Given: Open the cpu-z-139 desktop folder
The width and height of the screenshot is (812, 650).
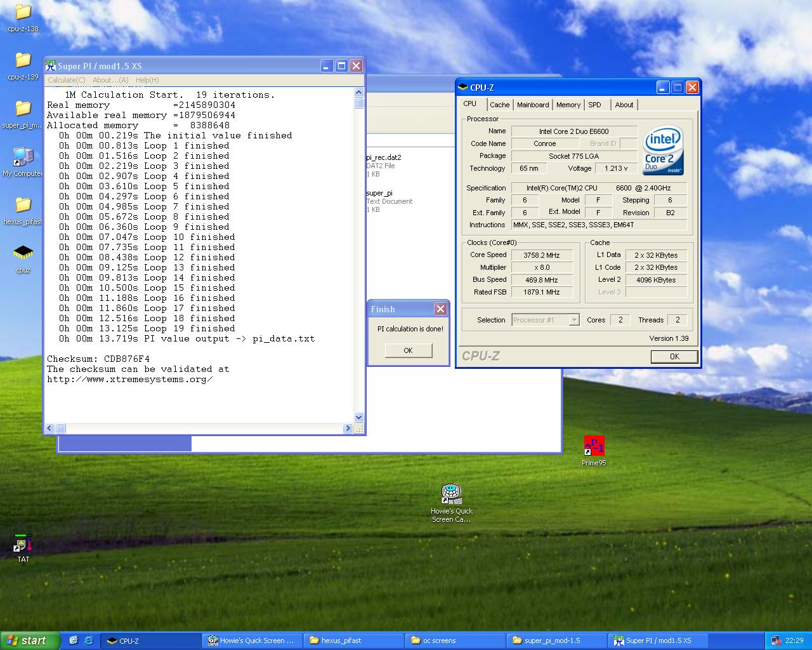Looking at the screenshot, I should (x=23, y=65).
